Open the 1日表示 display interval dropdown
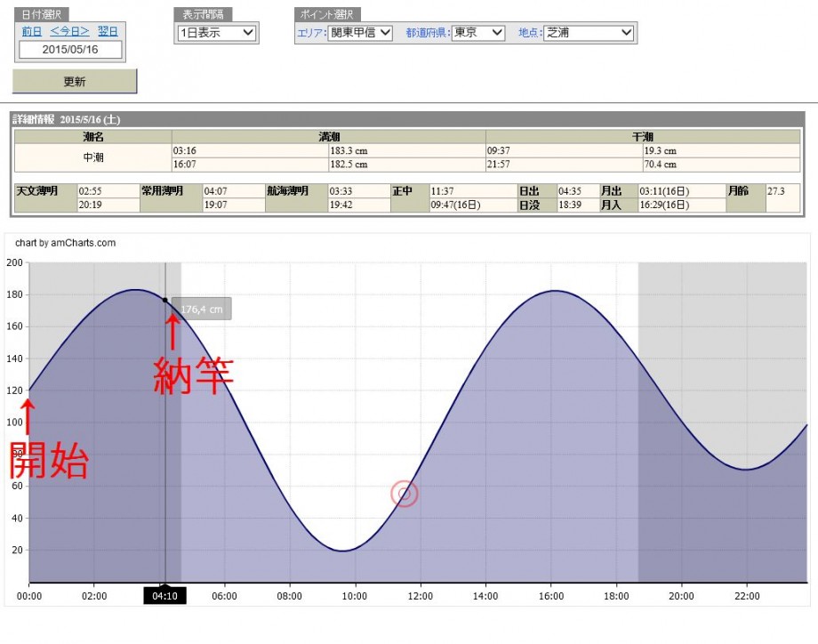818x644 pixels. [x=216, y=33]
